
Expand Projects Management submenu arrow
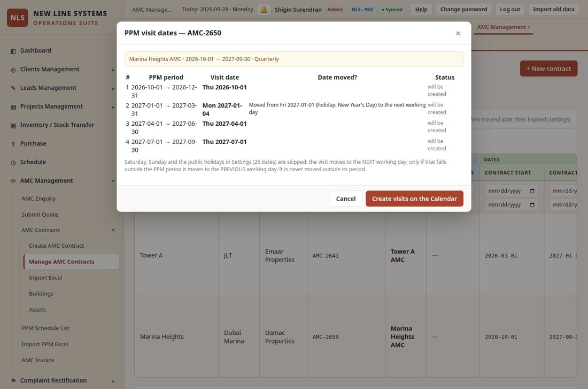(x=113, y=106)
